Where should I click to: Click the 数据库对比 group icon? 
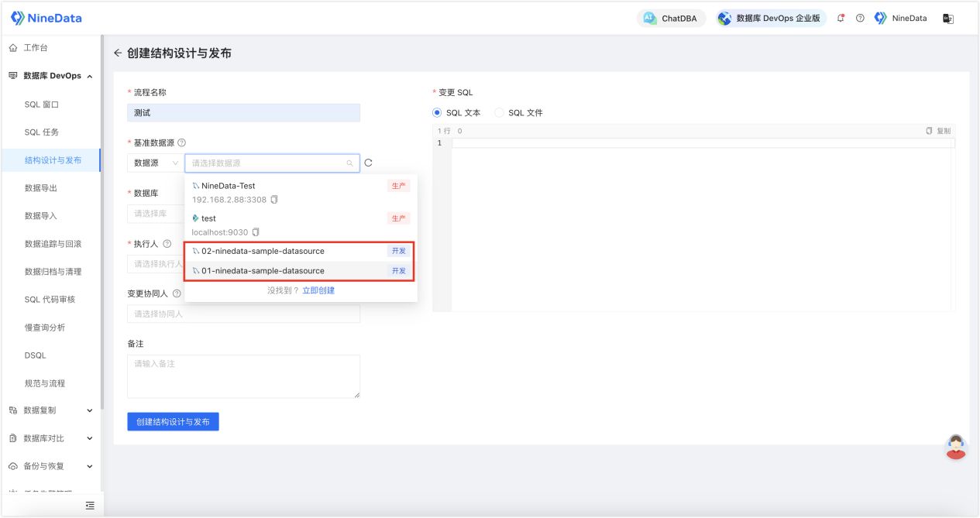click(13, 438)
